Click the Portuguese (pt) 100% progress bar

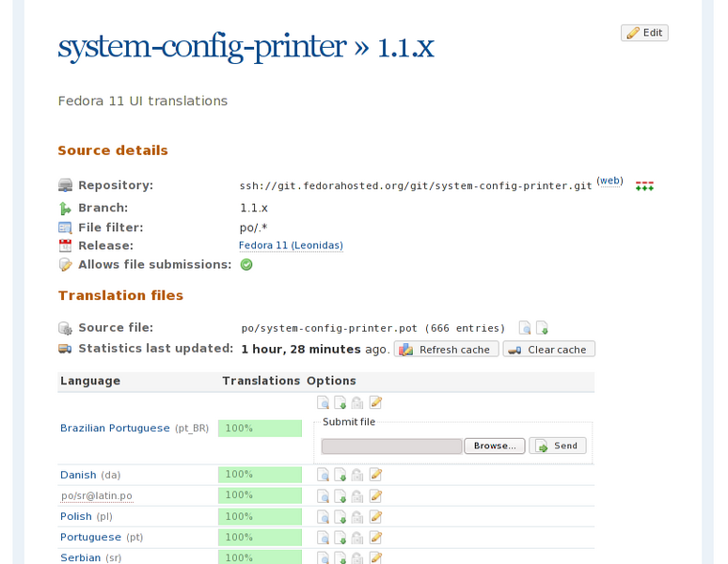260,538
